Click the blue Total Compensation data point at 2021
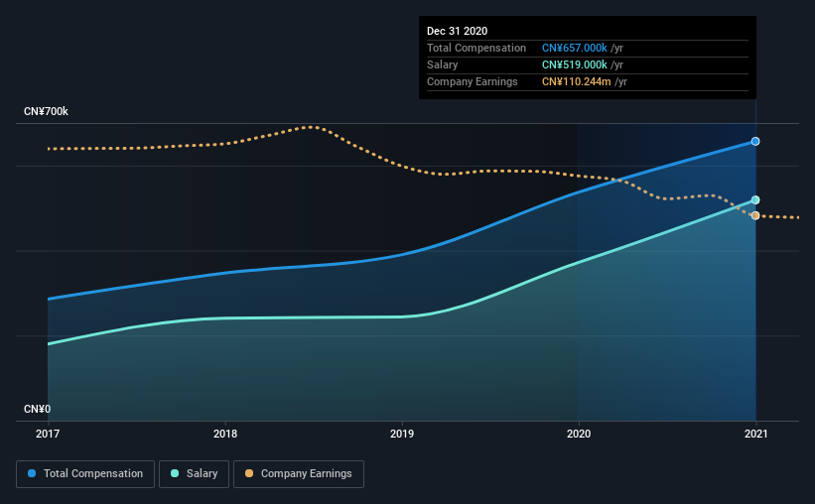This screenshot has height=504, width=815. [755, 141]
